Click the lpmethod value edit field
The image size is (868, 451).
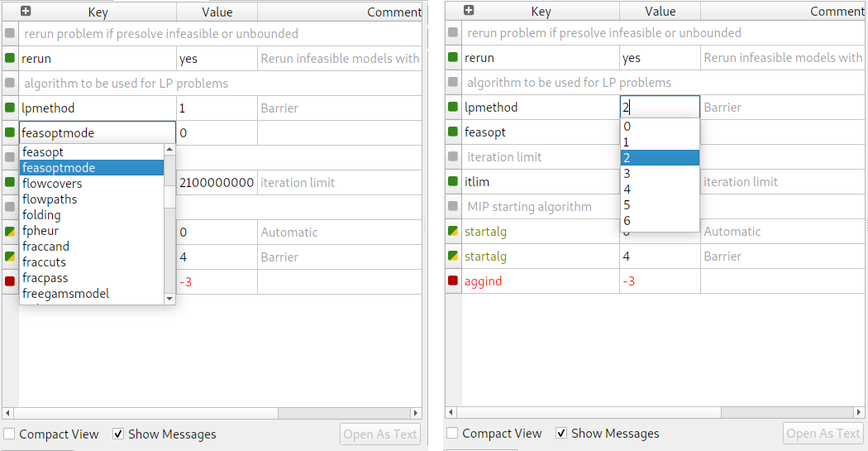pyautogui.click(x=660, y=108)
